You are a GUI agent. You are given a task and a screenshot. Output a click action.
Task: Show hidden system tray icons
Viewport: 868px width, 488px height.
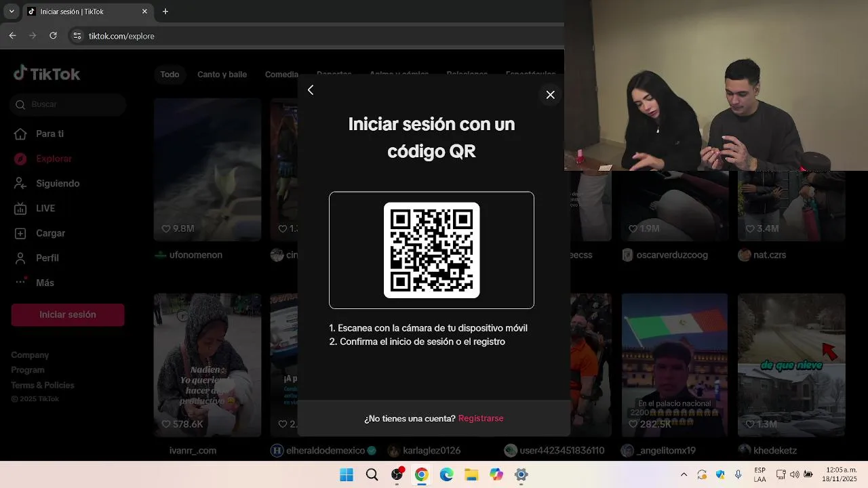(x=684, y=474)
